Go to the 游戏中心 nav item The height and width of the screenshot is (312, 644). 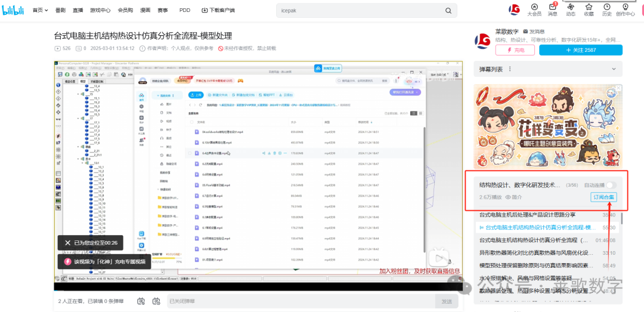(x=100, y=11)
